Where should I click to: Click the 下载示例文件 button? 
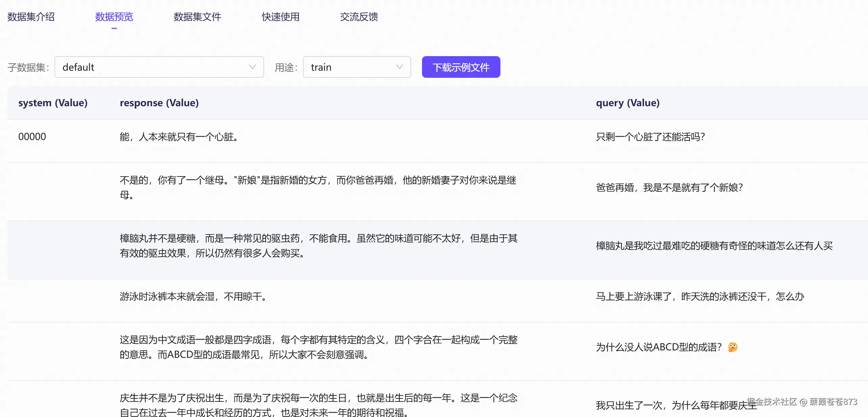point(461,67)
